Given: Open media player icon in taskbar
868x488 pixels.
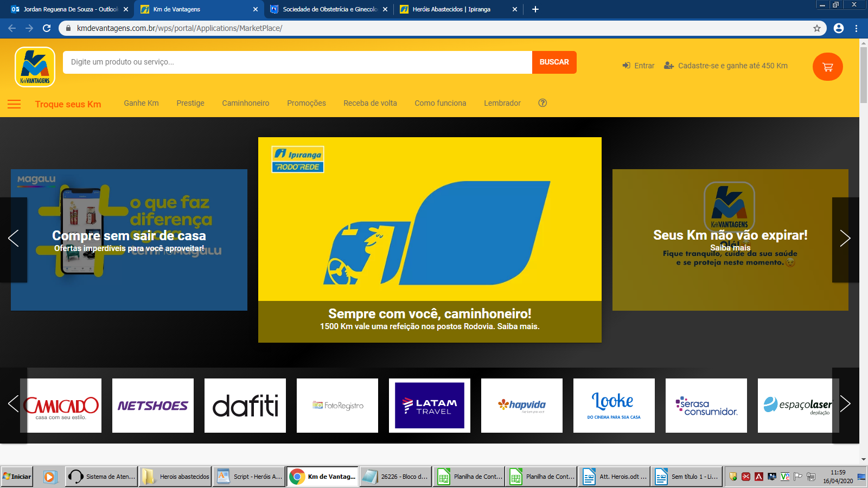Looking at the screenshot, I should tap(49, 477).
